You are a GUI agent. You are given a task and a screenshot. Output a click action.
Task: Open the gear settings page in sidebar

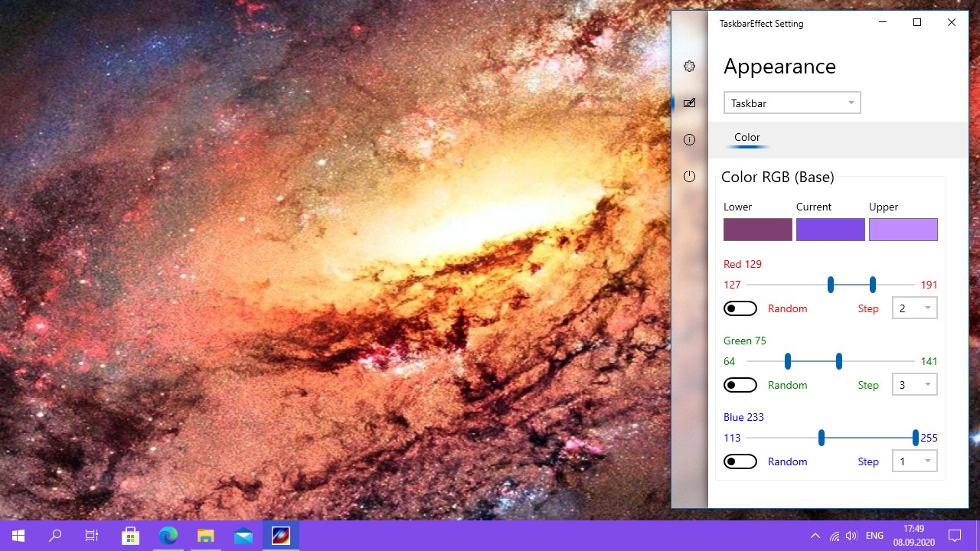[689, 67]
